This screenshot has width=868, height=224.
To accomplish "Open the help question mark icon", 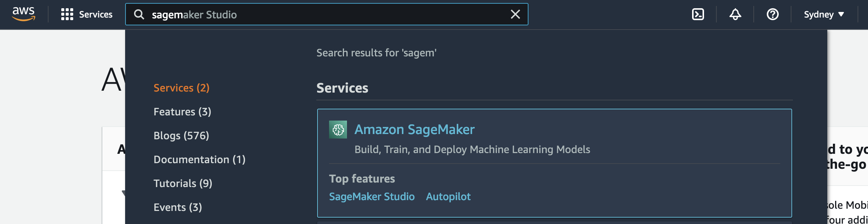I will pyautogui.click(x=772, y=15).
